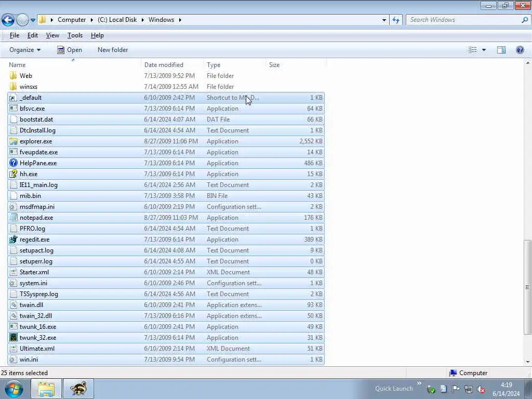
Task: Click the vertical scrollbar thumb
Action: click(x=527, y=287)
